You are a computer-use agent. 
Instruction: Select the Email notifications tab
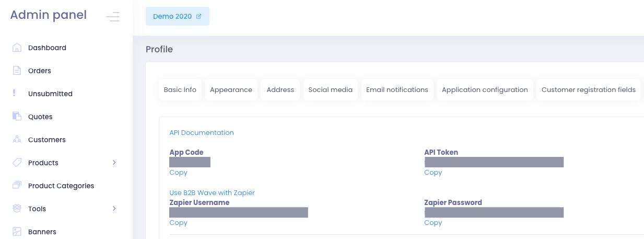(397, 90)
